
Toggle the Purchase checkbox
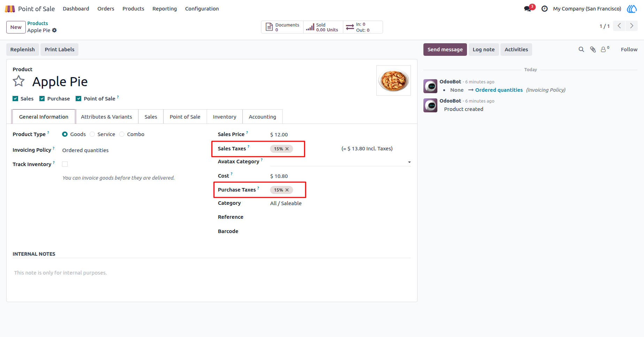[x=42, y=99]
